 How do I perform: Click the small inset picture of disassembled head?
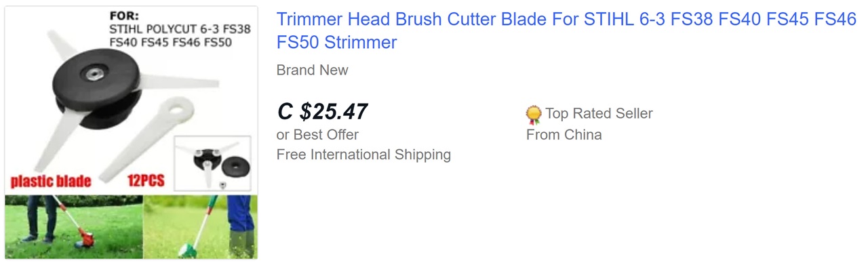pos(213,165)
